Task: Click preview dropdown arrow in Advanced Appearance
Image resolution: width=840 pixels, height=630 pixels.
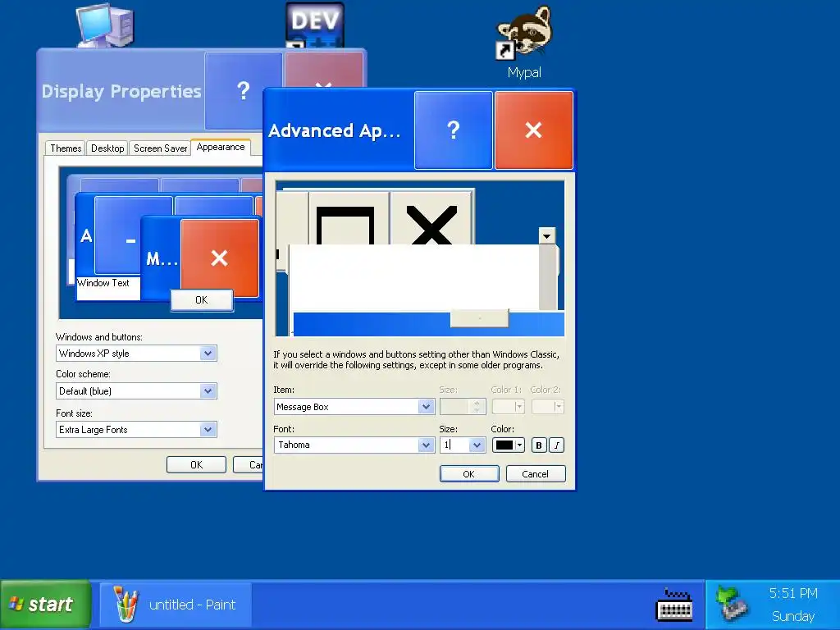Action: coord(547,235)
